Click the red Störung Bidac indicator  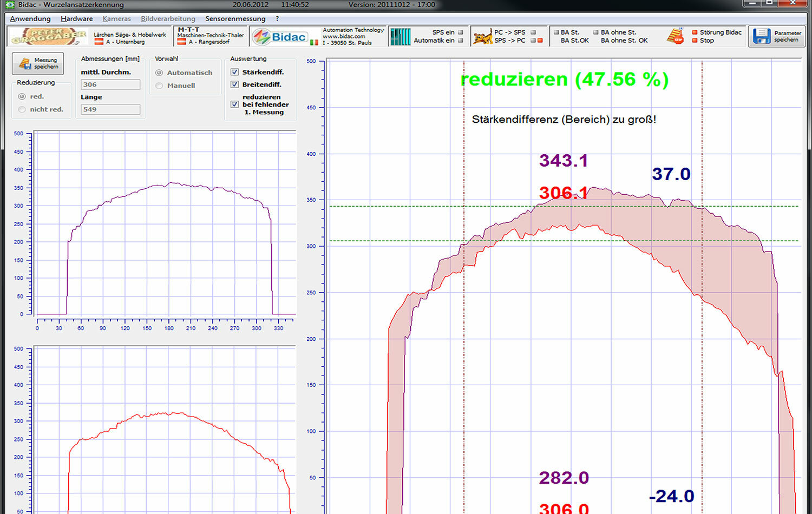pos(695,32)
